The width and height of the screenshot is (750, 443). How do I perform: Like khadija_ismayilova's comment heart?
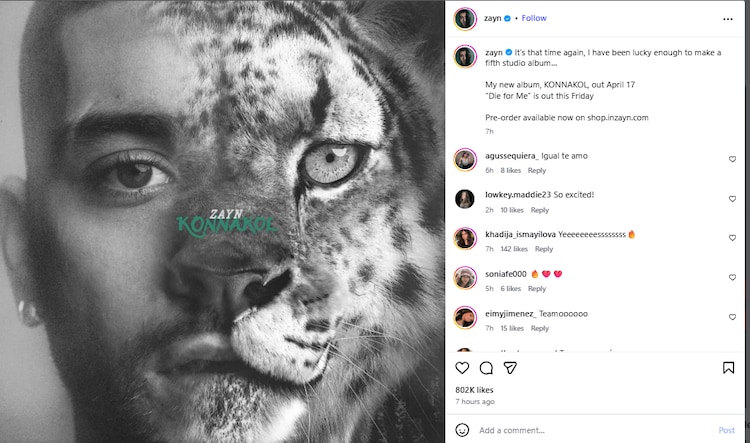tap(732, 238)
